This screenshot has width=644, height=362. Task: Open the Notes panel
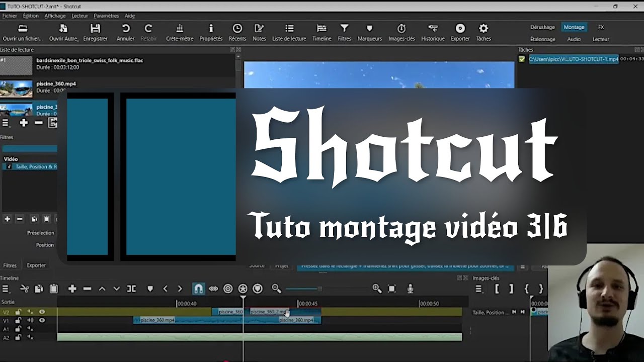(x=259, y=33)
